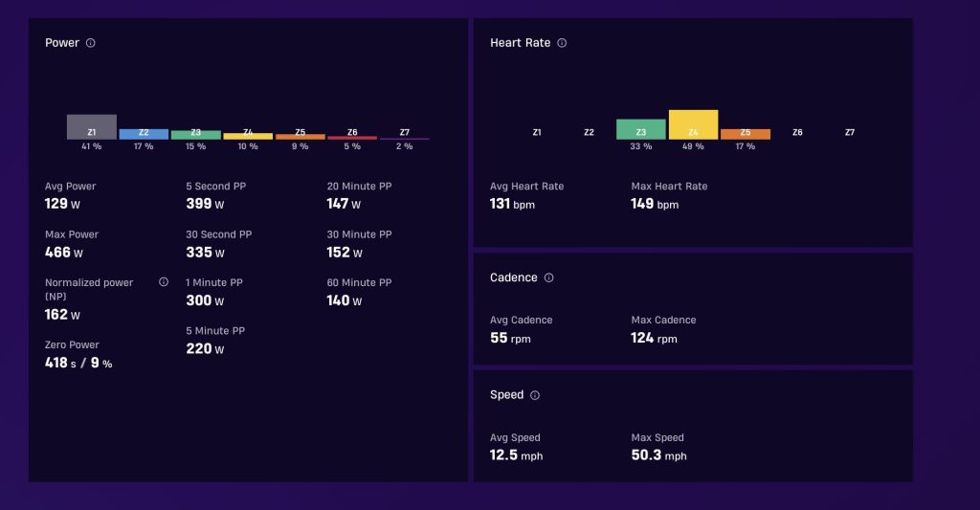Select the yellow Z4 heart rate bar
980x510 pixels.
pos(693,125)
